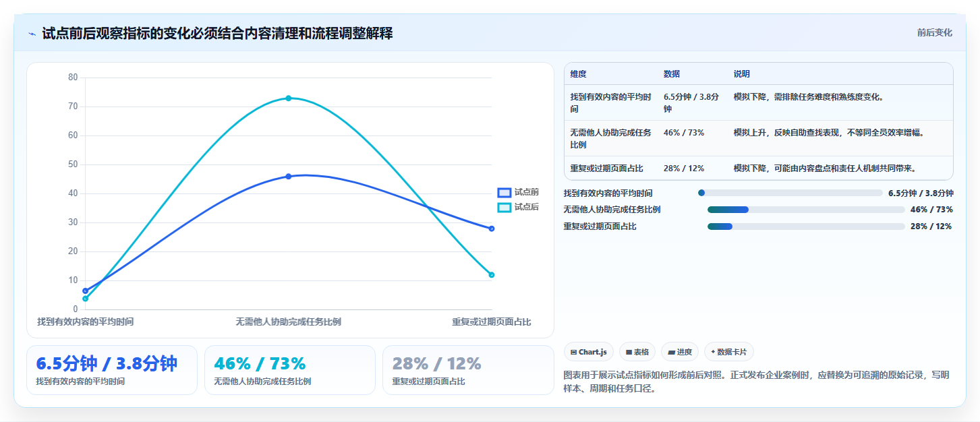Image resolution: width=980 pixels, height=422 pixels.
Task: Click the 找到有效内容的平均时间 table row cell
Action: (611, 102)
